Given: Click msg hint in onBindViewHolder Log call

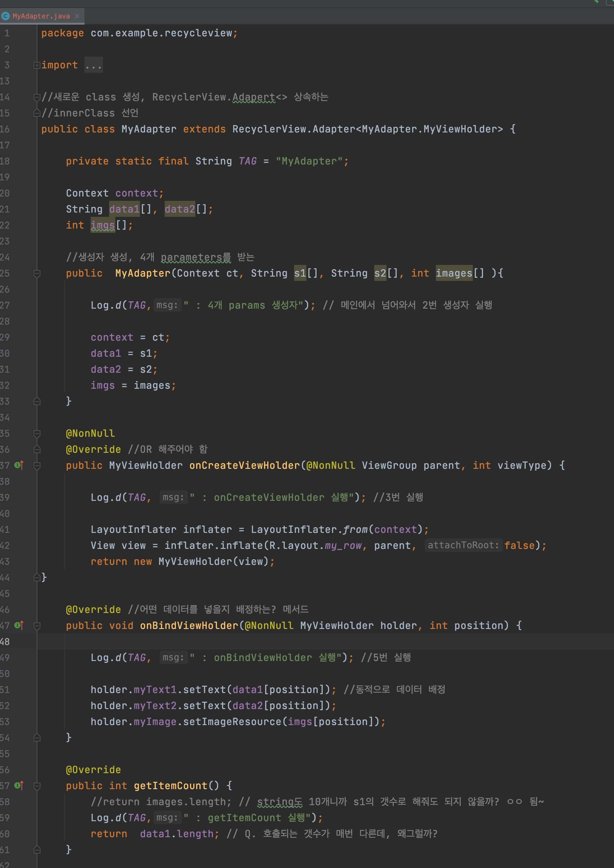Looking at the screenshot, I should (x=173, y=657).
